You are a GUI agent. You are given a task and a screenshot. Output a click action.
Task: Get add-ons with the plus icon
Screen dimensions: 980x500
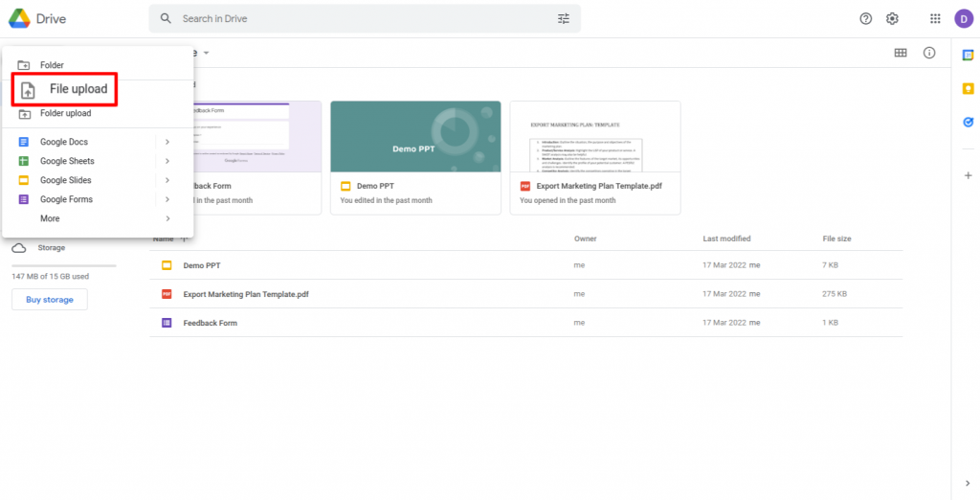pos(968,175)
